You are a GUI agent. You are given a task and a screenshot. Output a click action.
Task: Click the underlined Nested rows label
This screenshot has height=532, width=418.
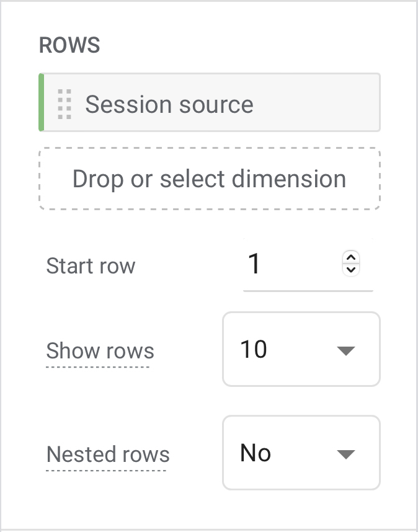click(108, 454)
